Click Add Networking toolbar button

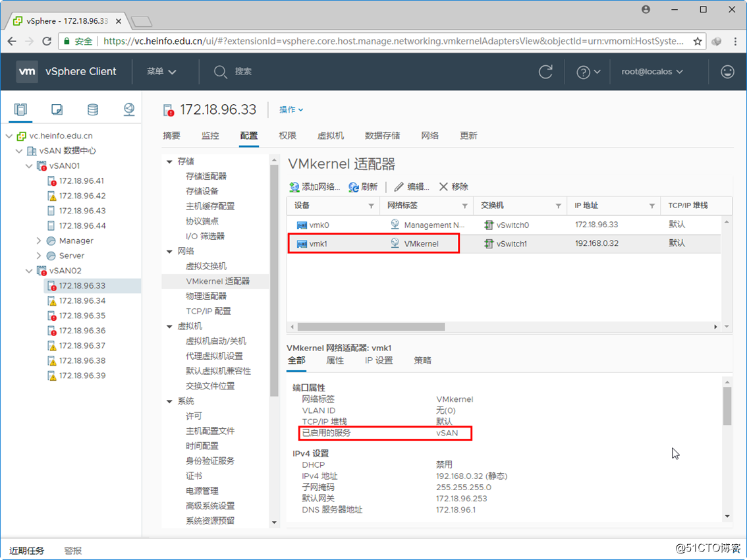(x=314, y=187)
